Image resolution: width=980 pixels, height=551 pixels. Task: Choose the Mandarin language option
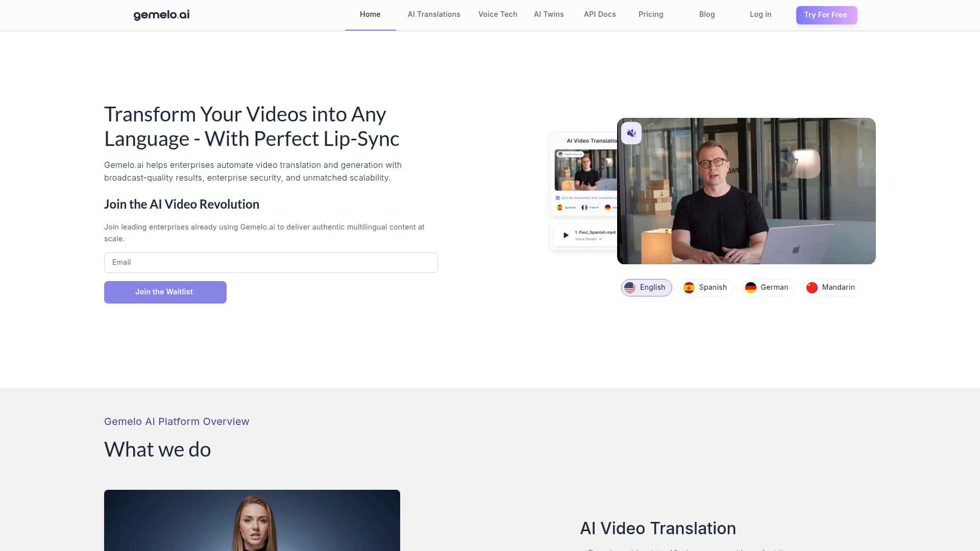click(x=831, y=288)
